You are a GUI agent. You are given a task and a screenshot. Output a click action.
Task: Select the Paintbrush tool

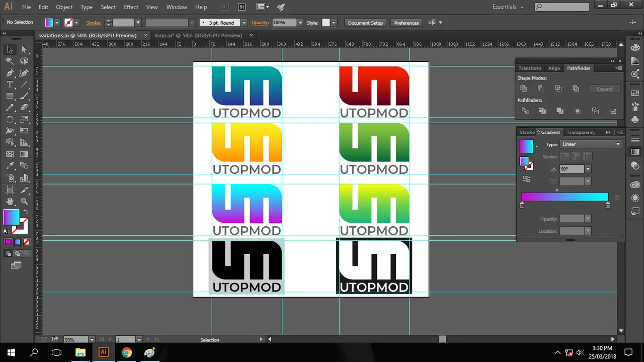pyautogui.click(x=24, y=96)
